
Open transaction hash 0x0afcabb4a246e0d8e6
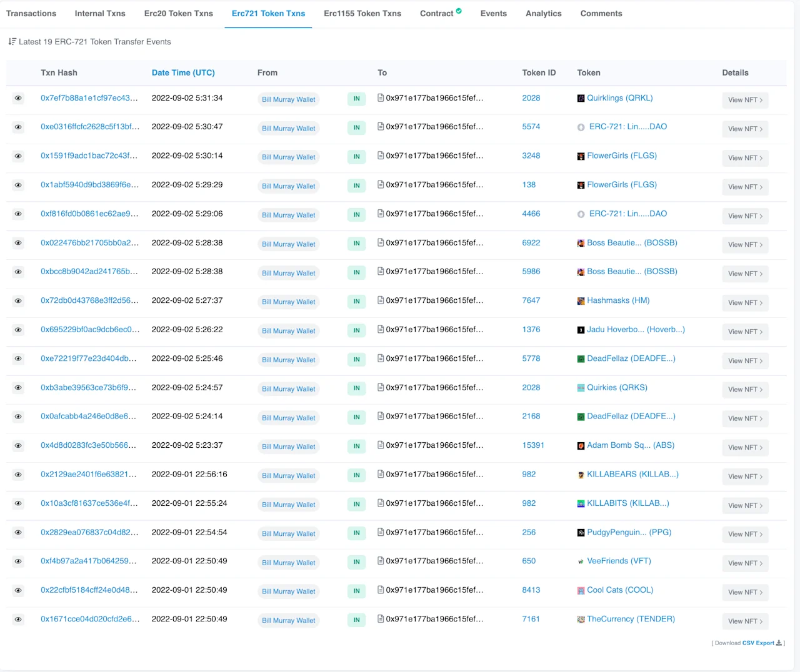tap(88, 417)
